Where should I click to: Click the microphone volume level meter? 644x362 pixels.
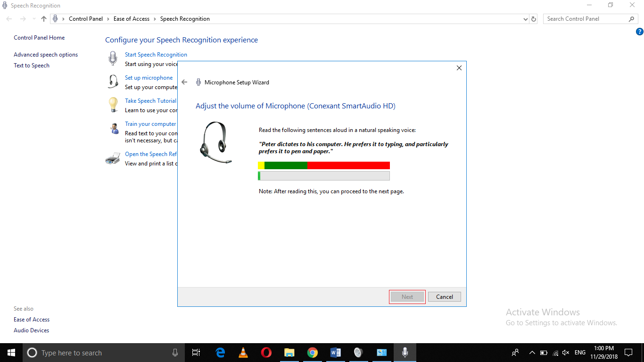point(324,175)
